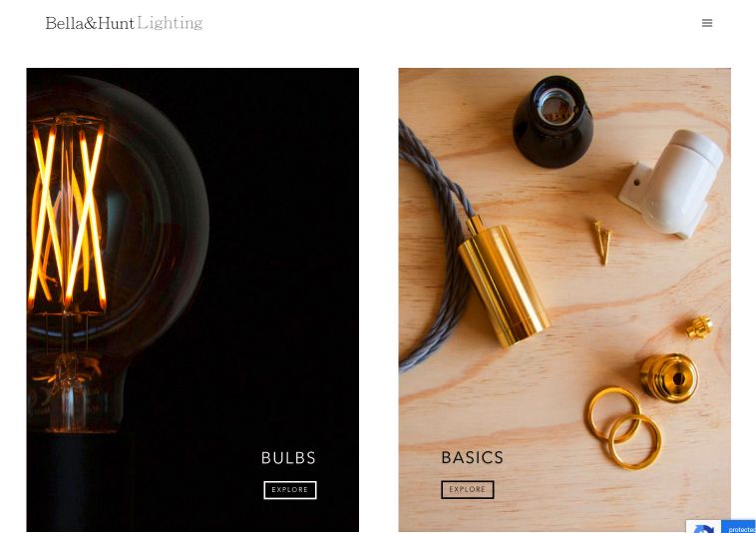The width and height of the screenshot is (756, 533).
Task: Click the black ceramic lamp socket
Action: click(x=553, y=122)
